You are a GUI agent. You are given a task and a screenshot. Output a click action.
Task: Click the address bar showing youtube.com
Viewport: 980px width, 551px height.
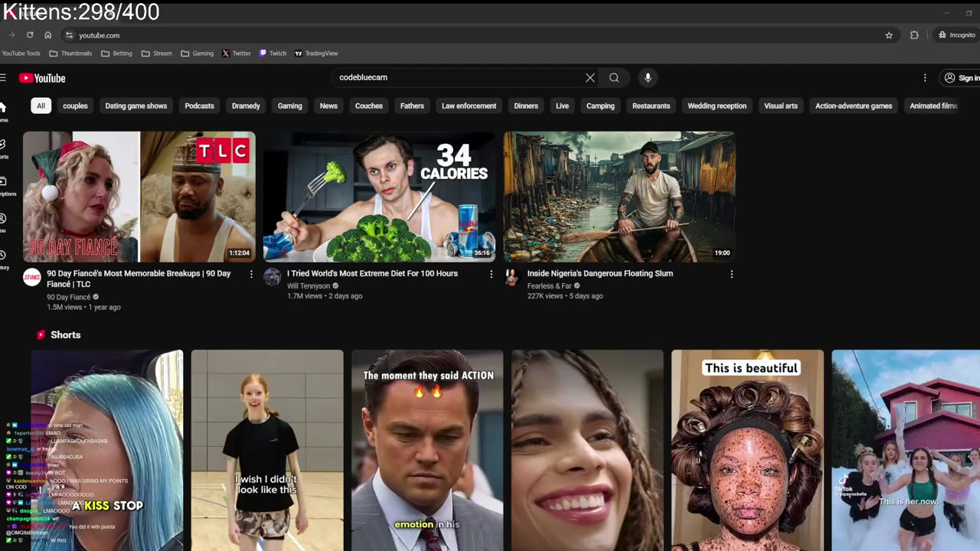479,35
